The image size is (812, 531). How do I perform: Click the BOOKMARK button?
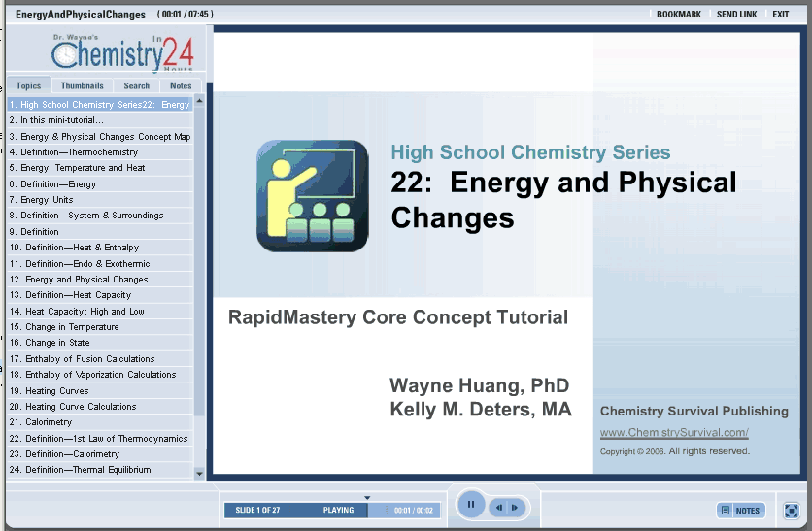(x=679, y=15)
